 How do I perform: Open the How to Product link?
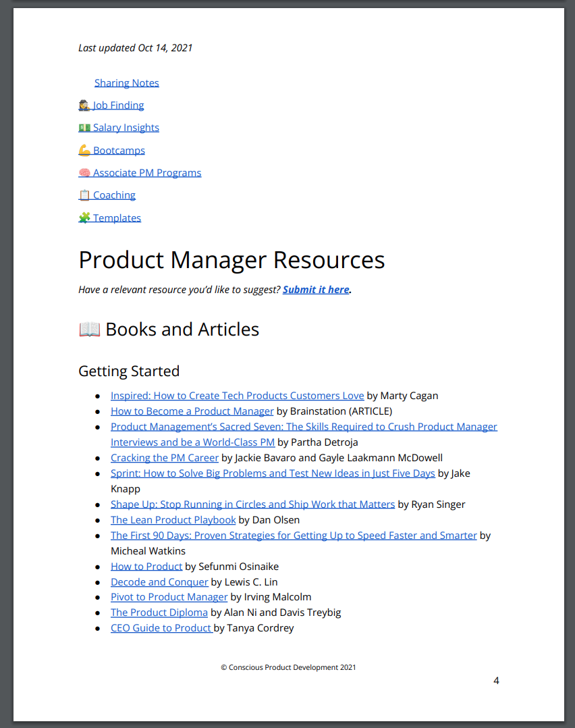(146, 567)
